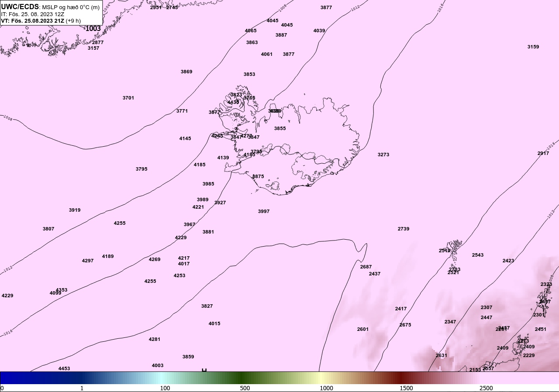
Task: Click the 3881 height value
Action: click(208, 232)
